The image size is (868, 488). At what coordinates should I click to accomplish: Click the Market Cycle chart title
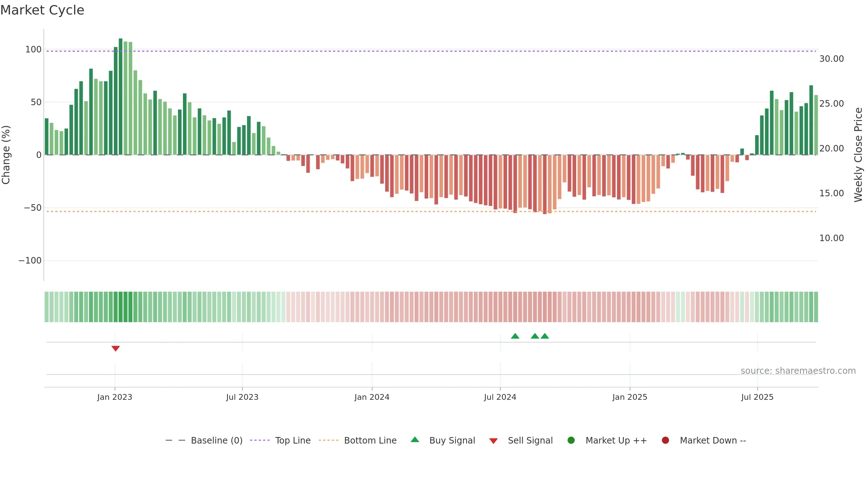[42, 10]
